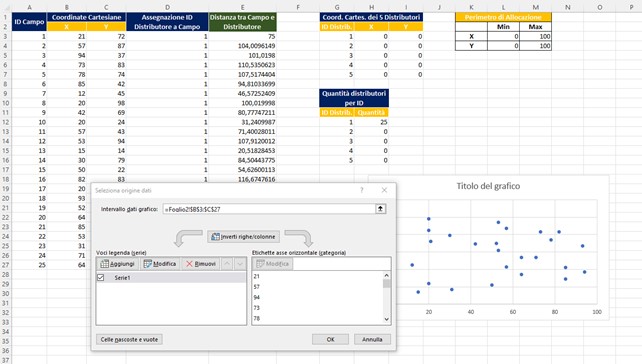This screenshot has height=364, width=642.
Task: Select column A header
Action: 29,7
